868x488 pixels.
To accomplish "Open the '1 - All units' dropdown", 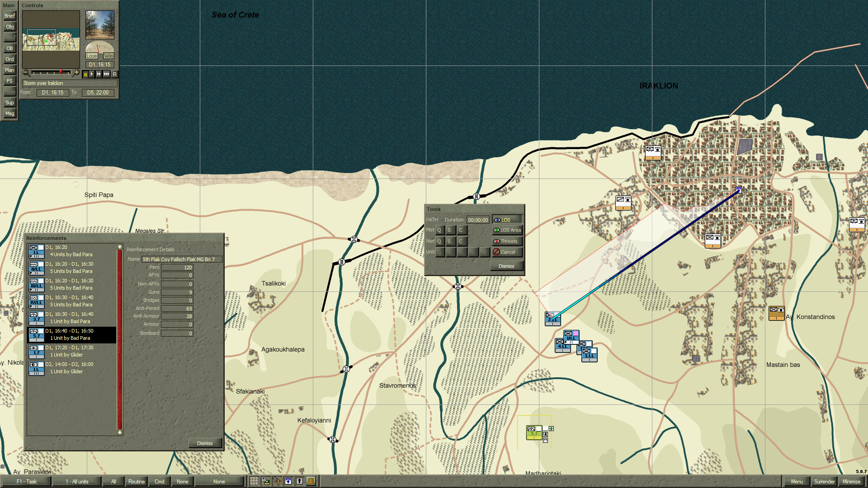I will [76, 482].
